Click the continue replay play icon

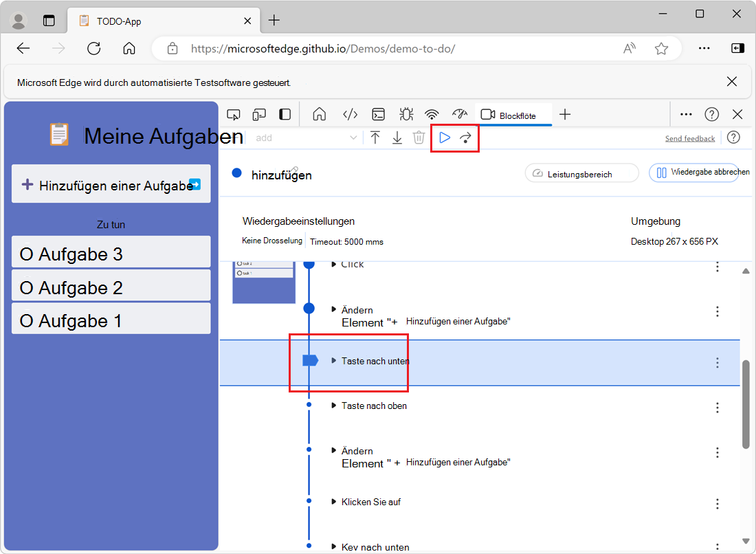445,138
